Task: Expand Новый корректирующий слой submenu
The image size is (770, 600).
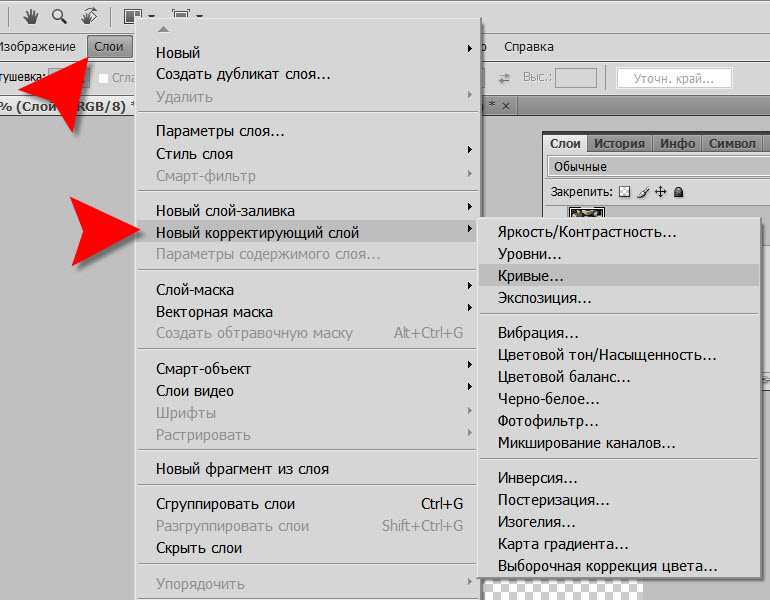Action: pos(307,232)
